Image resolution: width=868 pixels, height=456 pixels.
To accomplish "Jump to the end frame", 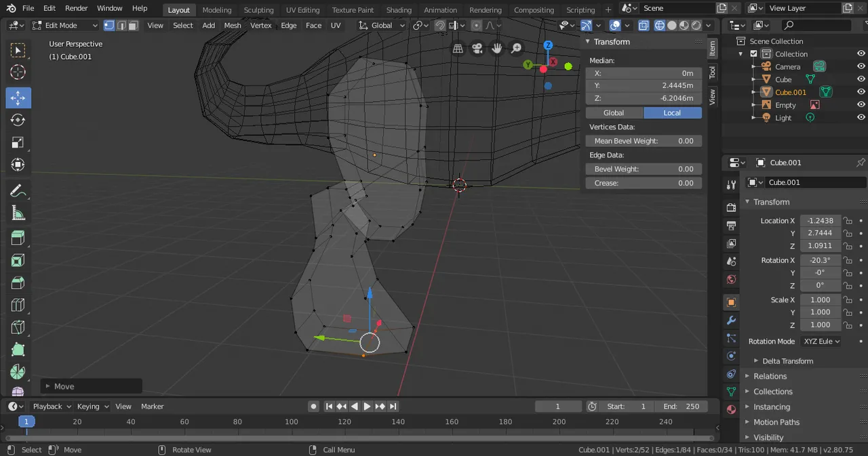I will (393, 407).
